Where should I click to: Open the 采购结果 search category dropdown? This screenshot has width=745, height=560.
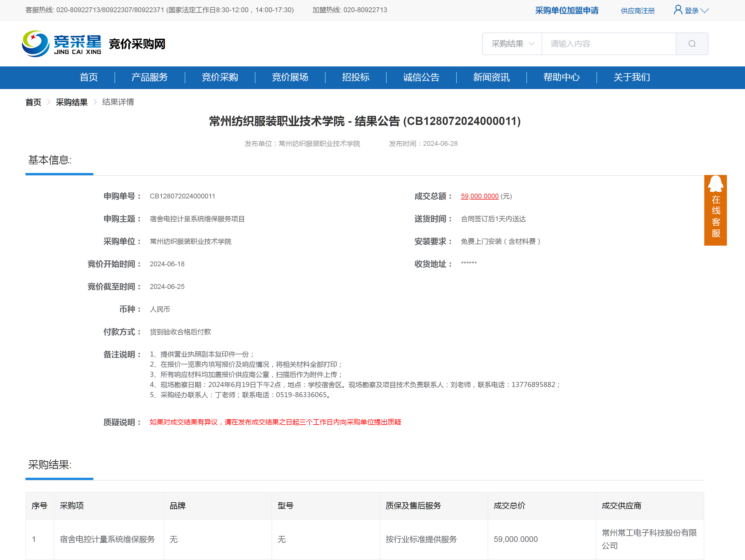tap(512, 44)
